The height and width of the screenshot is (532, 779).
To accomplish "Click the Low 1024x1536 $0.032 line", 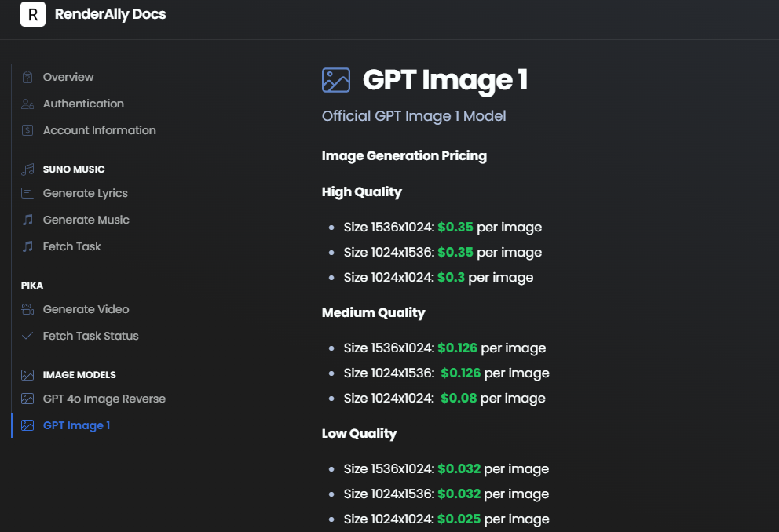I will [x=446, y=494].
